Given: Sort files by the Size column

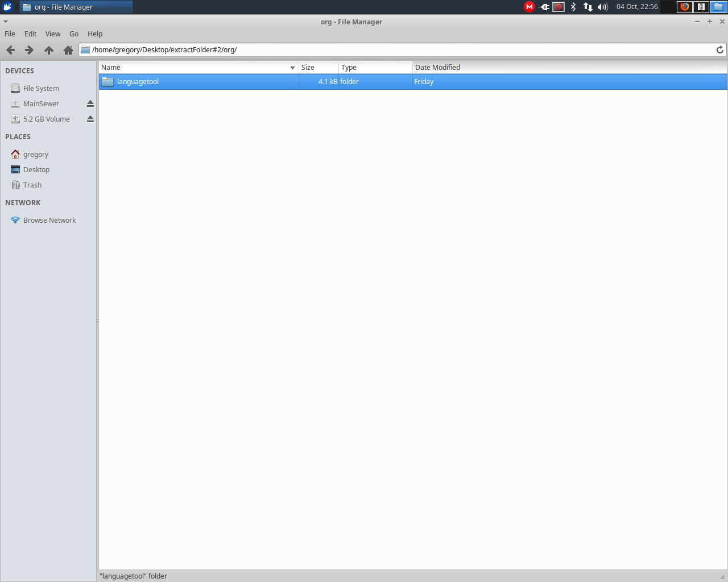Looking at the screenshot, I should coord(318,68).
